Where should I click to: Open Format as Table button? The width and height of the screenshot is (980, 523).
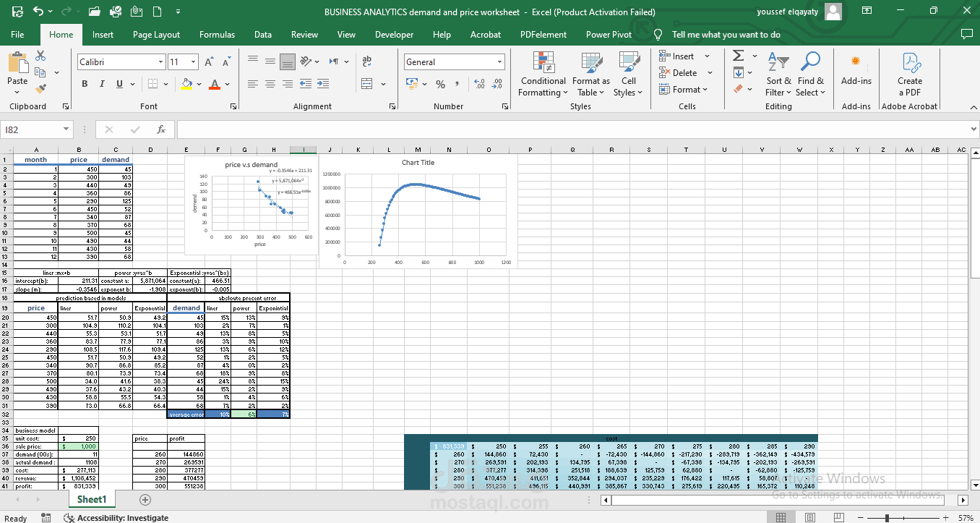[x=590, y=75]
